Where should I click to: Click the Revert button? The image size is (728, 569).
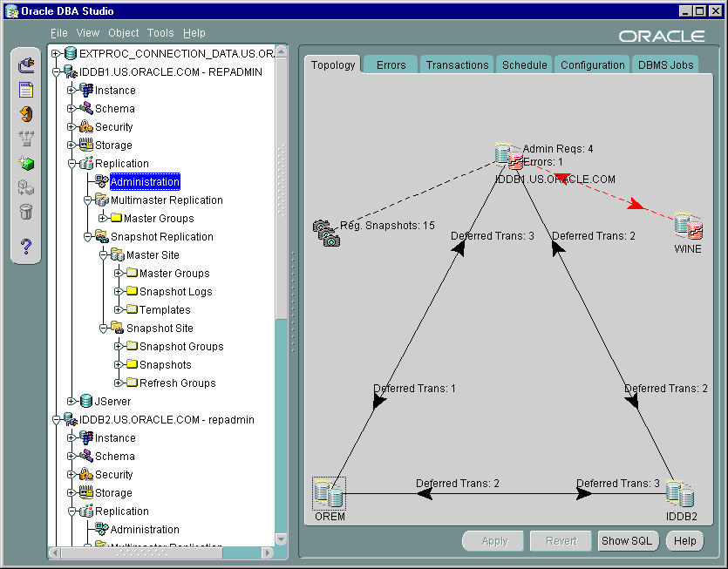pyautogui.click(x=561, y=541)
